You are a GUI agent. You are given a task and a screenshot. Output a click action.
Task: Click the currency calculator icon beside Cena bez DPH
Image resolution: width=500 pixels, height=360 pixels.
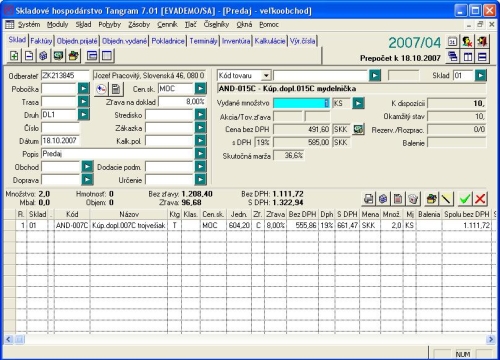[359, 129]
